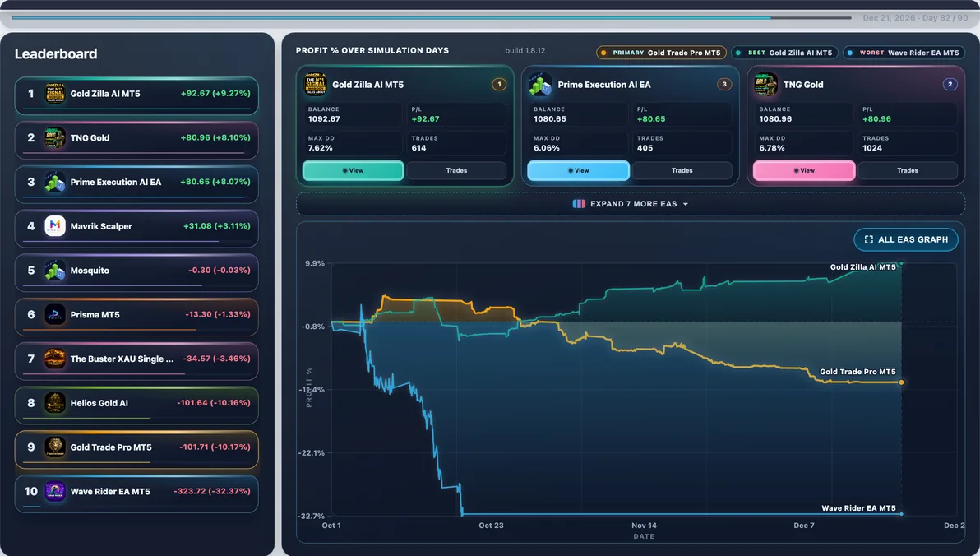Click the Balance 1092.67 value on Gold Zilla card
Screen dimensions: 980x556
pyautogui.click(x=324, y=118)
